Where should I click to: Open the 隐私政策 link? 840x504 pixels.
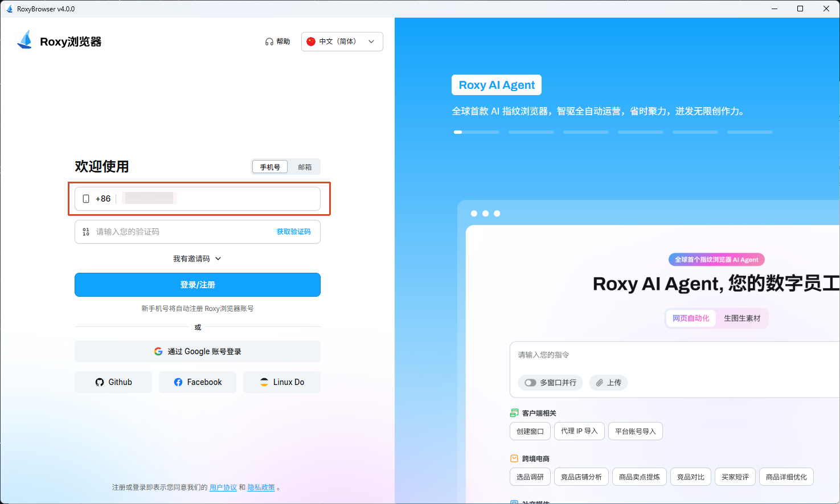pos(261,487)
